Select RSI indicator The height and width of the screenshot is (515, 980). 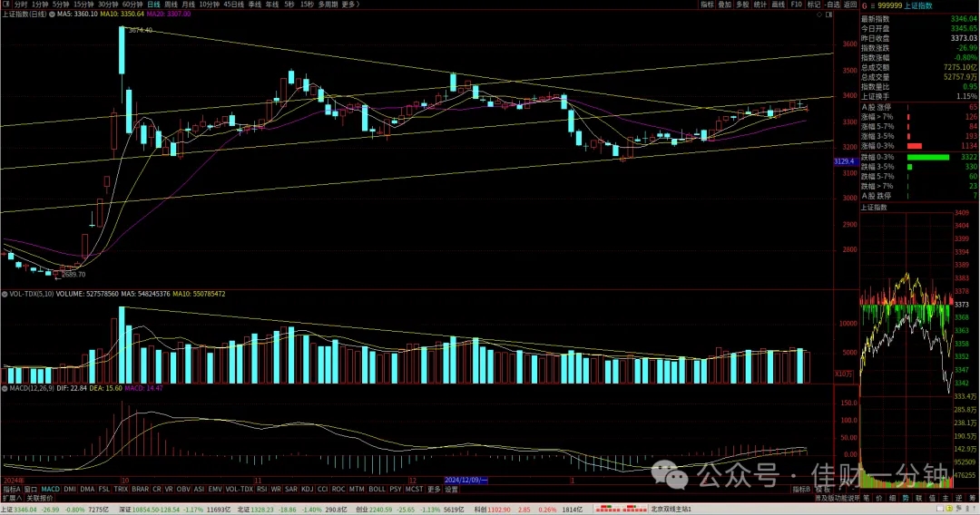[261, 490]
